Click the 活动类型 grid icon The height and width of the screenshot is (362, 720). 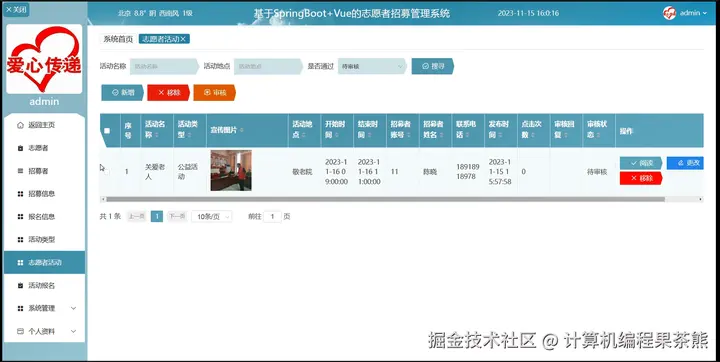tap(20, 240)
